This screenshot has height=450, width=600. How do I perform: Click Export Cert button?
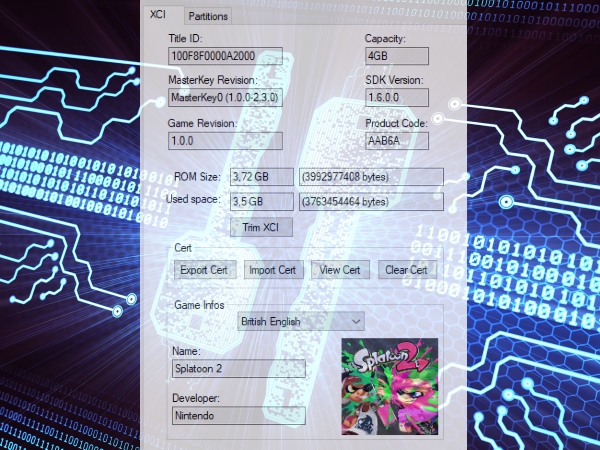[205, 270]
